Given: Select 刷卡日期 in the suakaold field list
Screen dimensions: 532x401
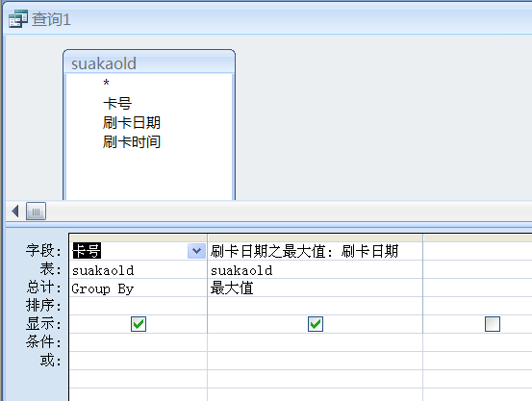Looking at the screenshot, I should pyautogui.click(x=132, y=123).
